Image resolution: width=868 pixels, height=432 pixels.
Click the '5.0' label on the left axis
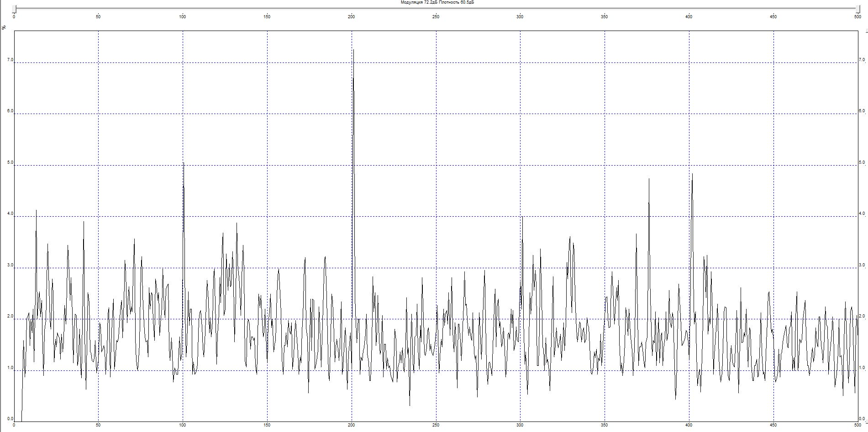point(10,163)
